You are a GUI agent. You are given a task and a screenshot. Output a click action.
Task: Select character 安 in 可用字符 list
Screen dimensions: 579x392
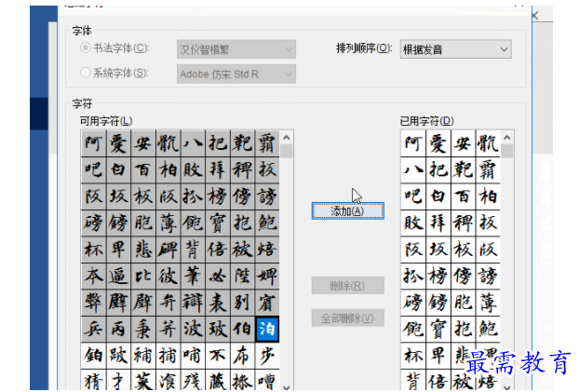point(143,143)
